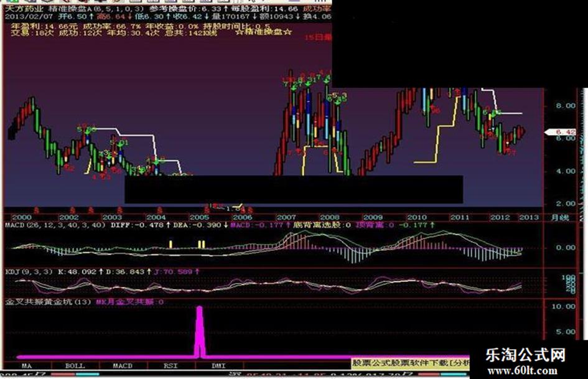The width and height of the screenshot is (588, 379).
Task: Click the 月线 period label
Action: pos(559,217)
